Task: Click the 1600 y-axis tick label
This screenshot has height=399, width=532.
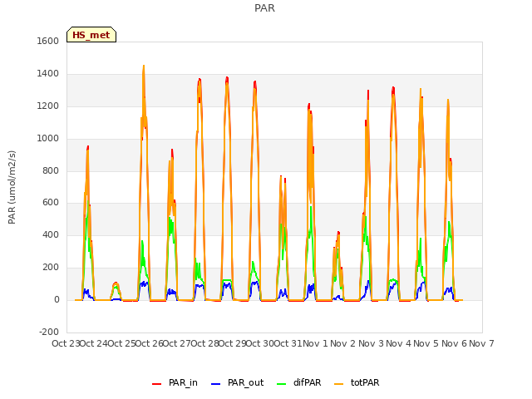Action: [x=48, y=41]
